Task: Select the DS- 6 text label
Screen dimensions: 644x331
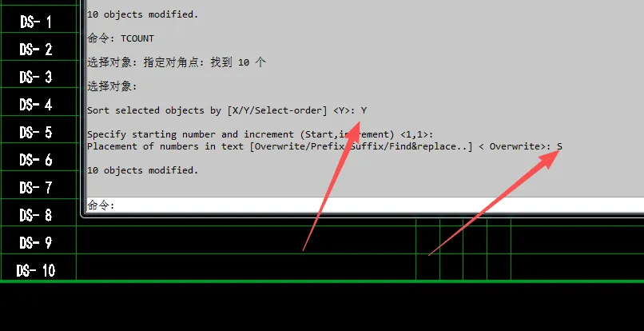Action: click(x=36, y=160)
